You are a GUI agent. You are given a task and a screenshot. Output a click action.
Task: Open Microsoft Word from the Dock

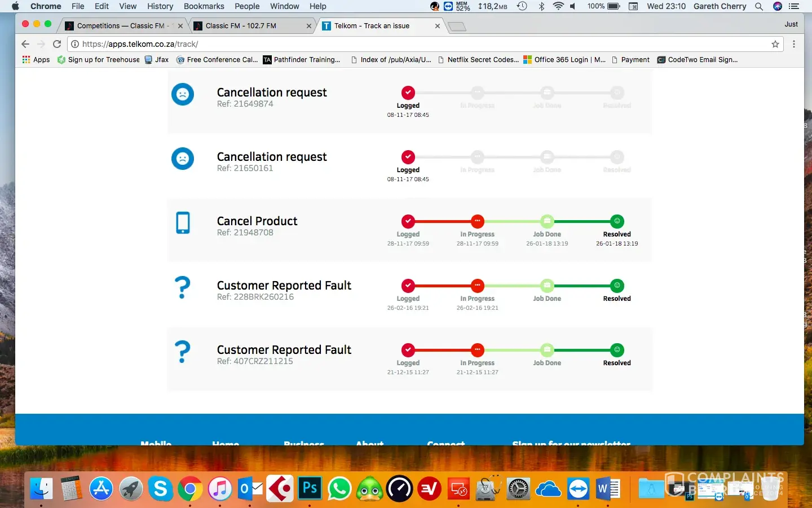(608, 489)
